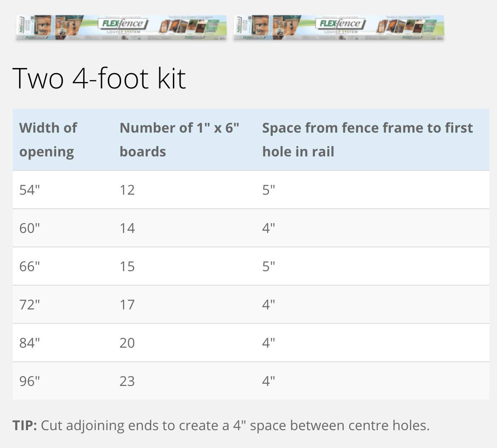The height and width of the screenshot is (448, 497).
Task: Click the "Two 4-foot kit" heading
Action: point(99,78)
